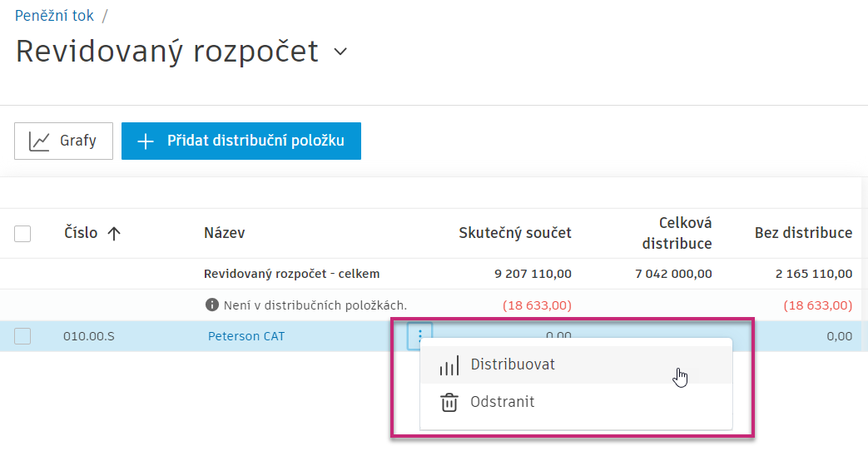Click the plus icon for adding distribution item
Image resolution: width=868 pixels, height=456 pixels.
[x=146, y=141]
